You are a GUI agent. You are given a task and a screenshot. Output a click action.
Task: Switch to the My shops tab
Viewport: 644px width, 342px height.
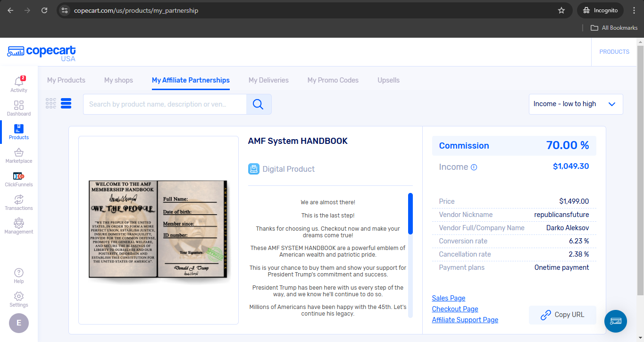[118, 80]
